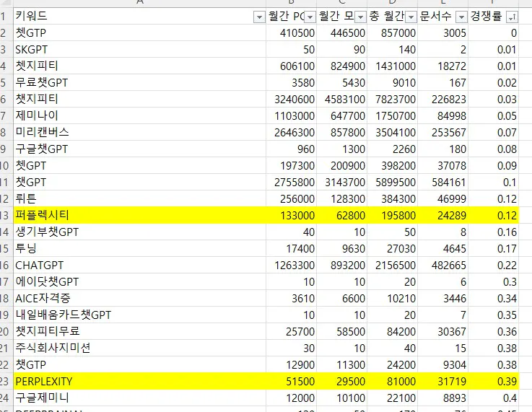Select the 문서수 header cell

click(442, 16)
